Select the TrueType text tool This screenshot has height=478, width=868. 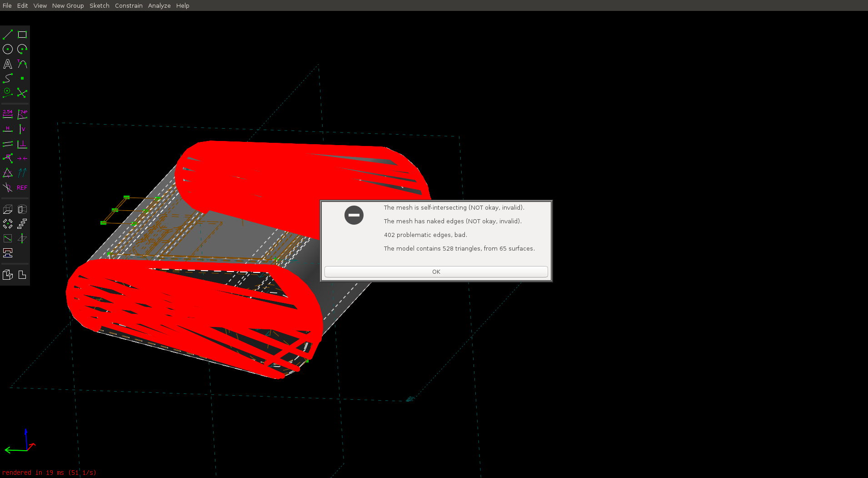(x=8, y=64)
